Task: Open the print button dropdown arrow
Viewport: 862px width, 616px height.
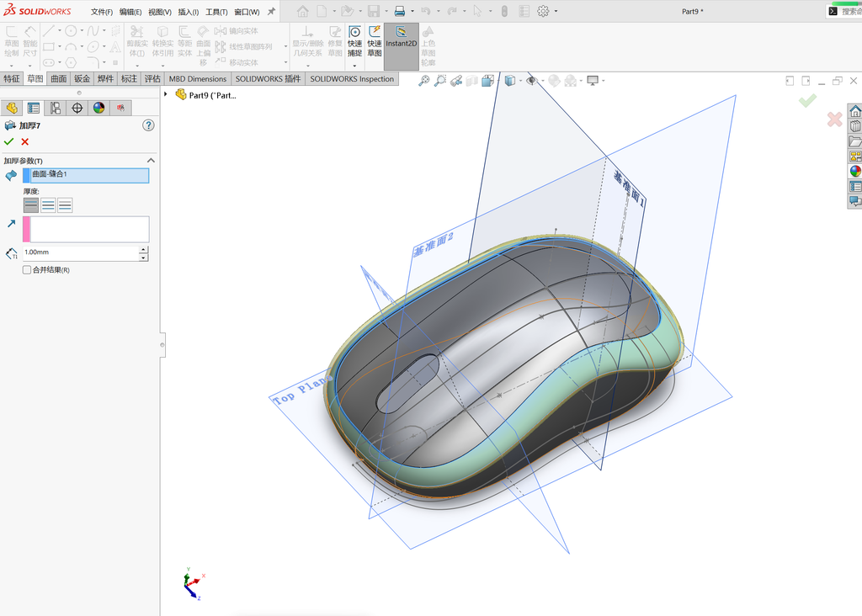Action: point(412,11)
